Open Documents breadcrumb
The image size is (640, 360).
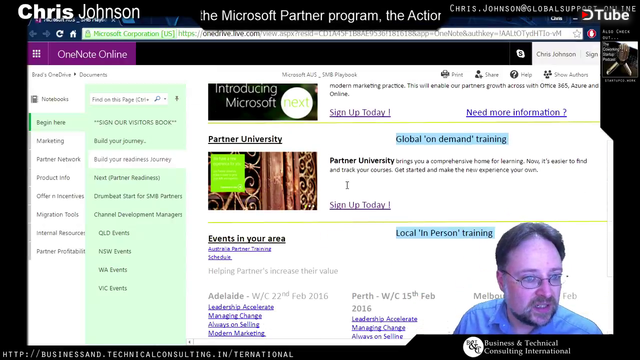click(x=93, y=75)
